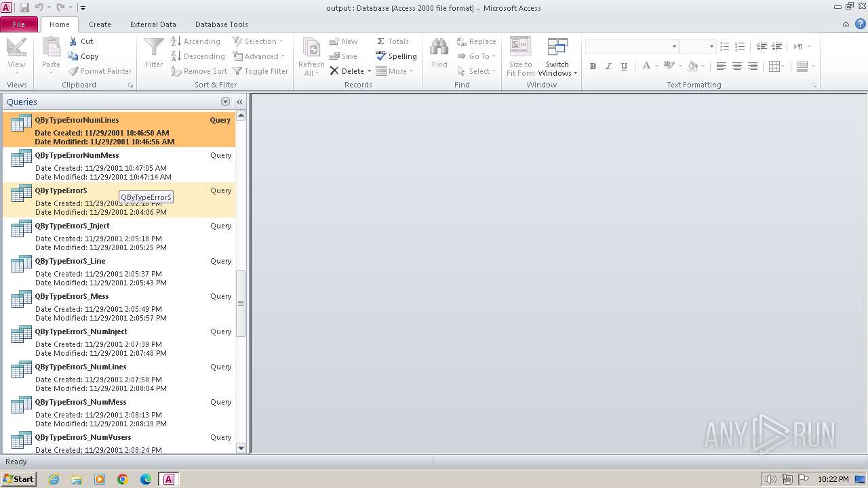Open the More records dropdown

(x=395, y=71)
